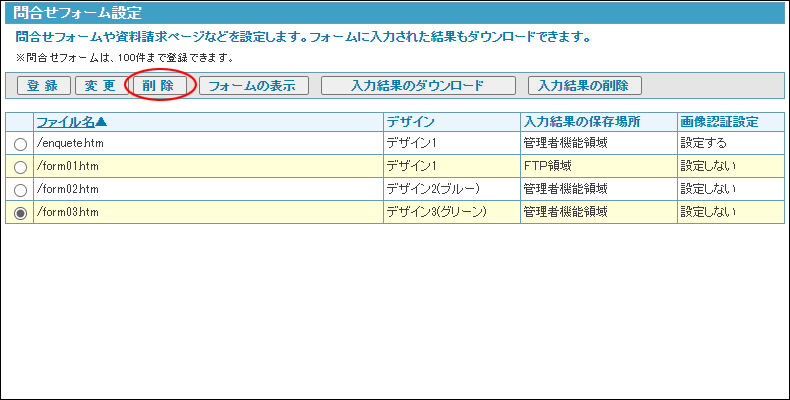Click the /form03.htm file name cell

coord(67,211)
